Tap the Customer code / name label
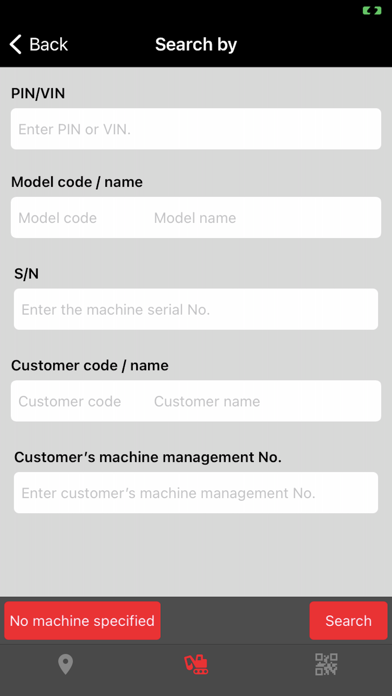 (90, 365)
